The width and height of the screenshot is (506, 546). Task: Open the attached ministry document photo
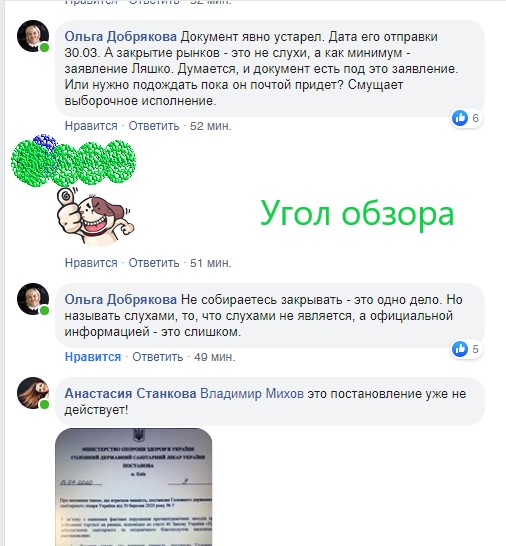click(133, 487)
